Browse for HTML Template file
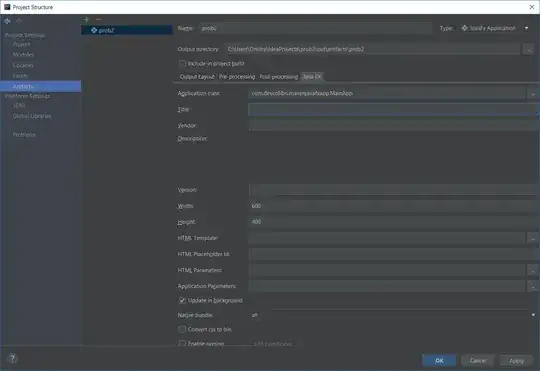The image size is (540, 371). coord(532,238)
